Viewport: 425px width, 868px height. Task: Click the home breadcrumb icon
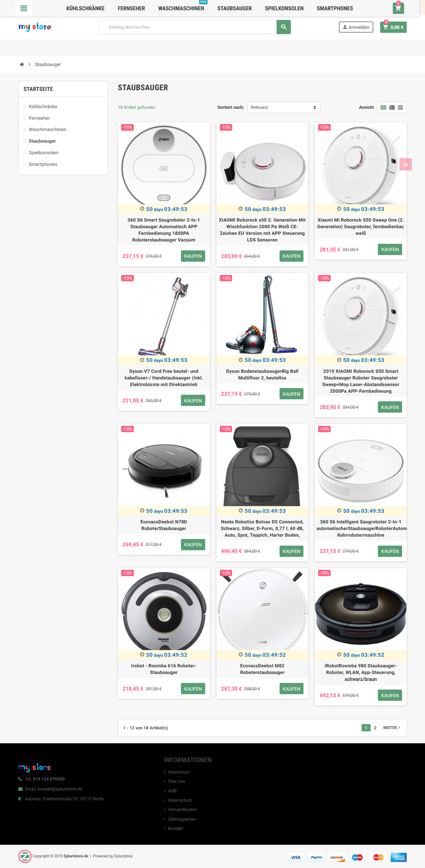pyautogui.click(x=22, y=64)
